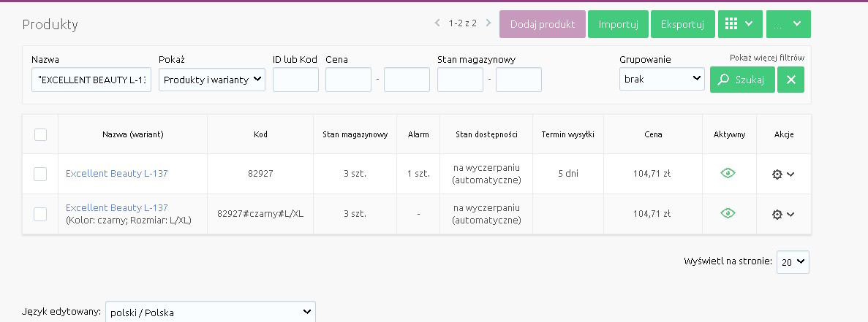Open gear actions for 82927#czarny#L/XL variant

[x=783, y=214]
